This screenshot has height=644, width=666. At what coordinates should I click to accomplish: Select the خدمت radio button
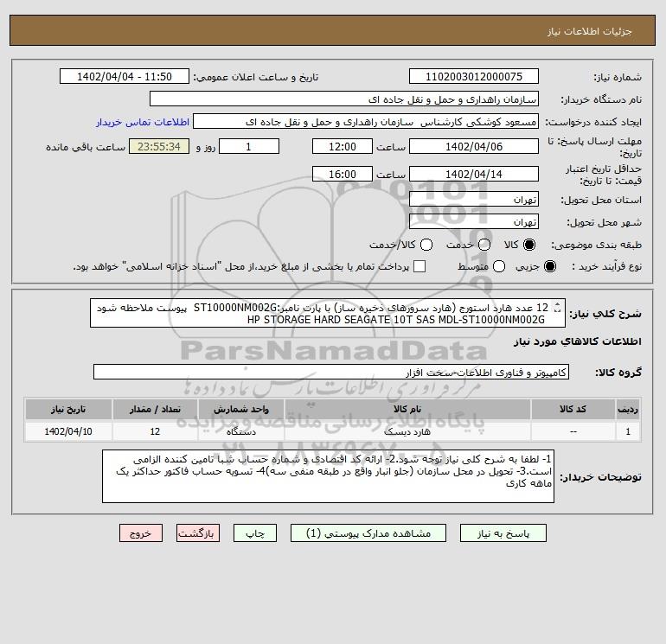(x=484, y=245)
